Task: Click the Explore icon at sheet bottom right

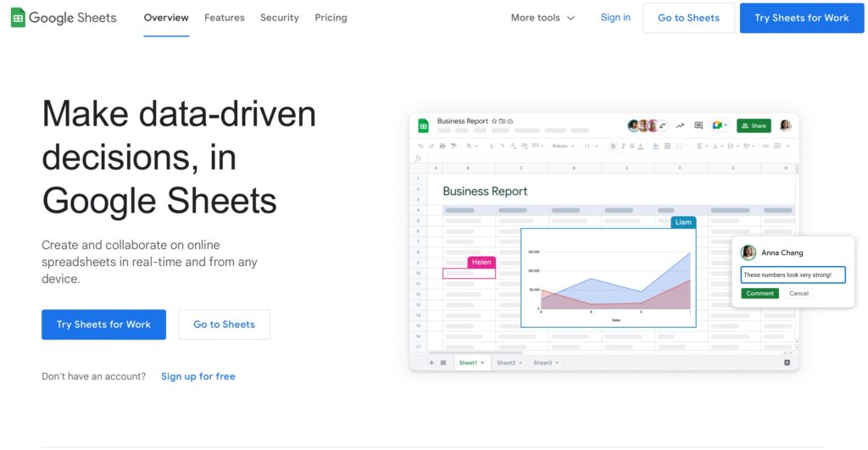Action: tap(787, 363)
